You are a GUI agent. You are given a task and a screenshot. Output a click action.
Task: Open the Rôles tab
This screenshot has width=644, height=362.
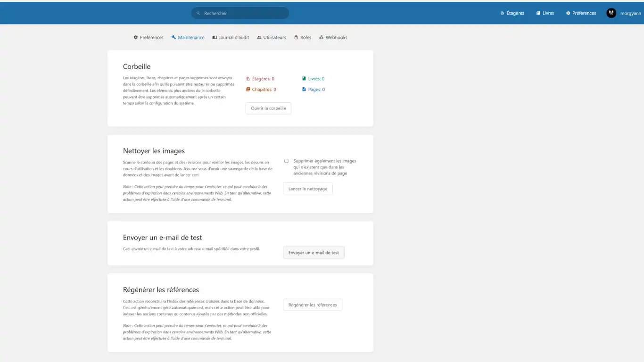pyautogui.click(x=302, y=37)
